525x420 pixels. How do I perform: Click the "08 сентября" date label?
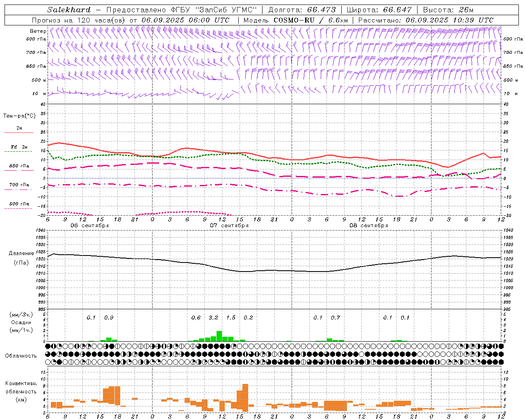click(369, 226)
